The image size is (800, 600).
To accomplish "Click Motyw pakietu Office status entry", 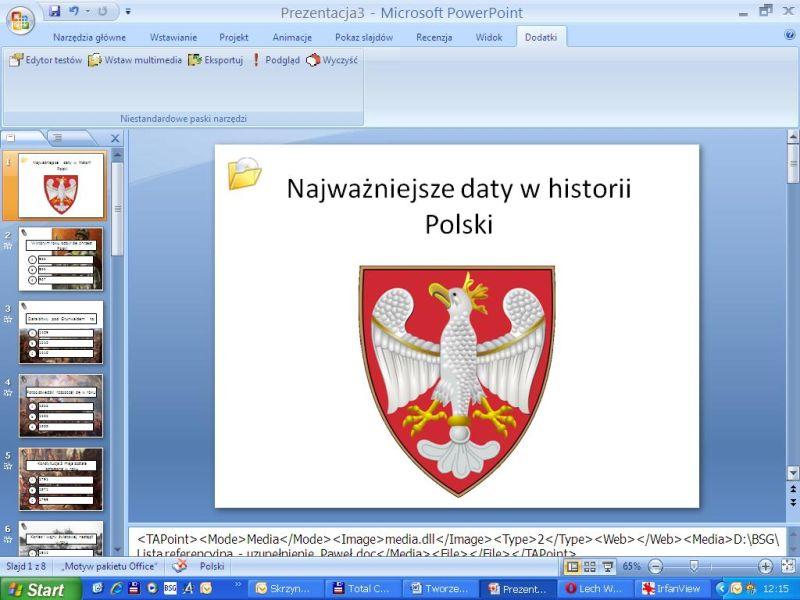I will 109,566.
